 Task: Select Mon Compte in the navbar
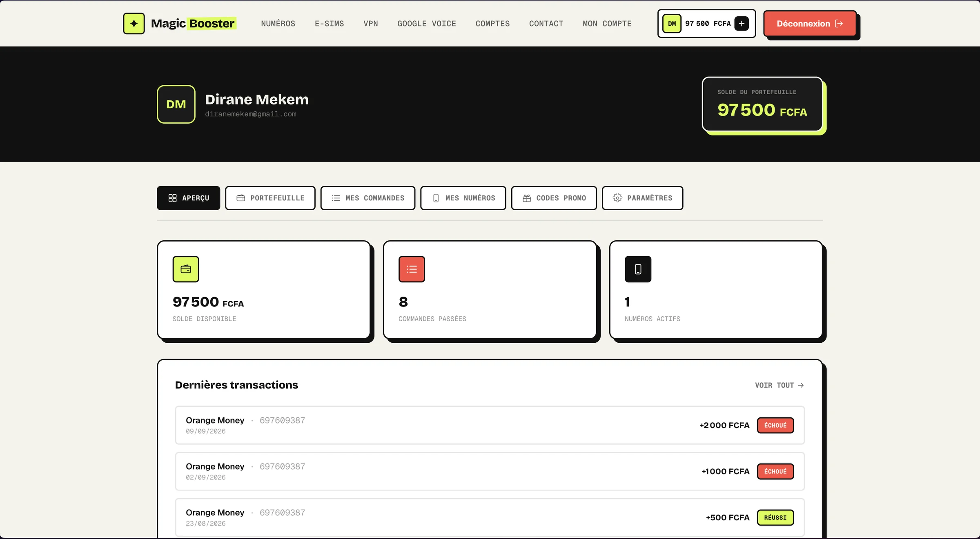tap(607, 24)
